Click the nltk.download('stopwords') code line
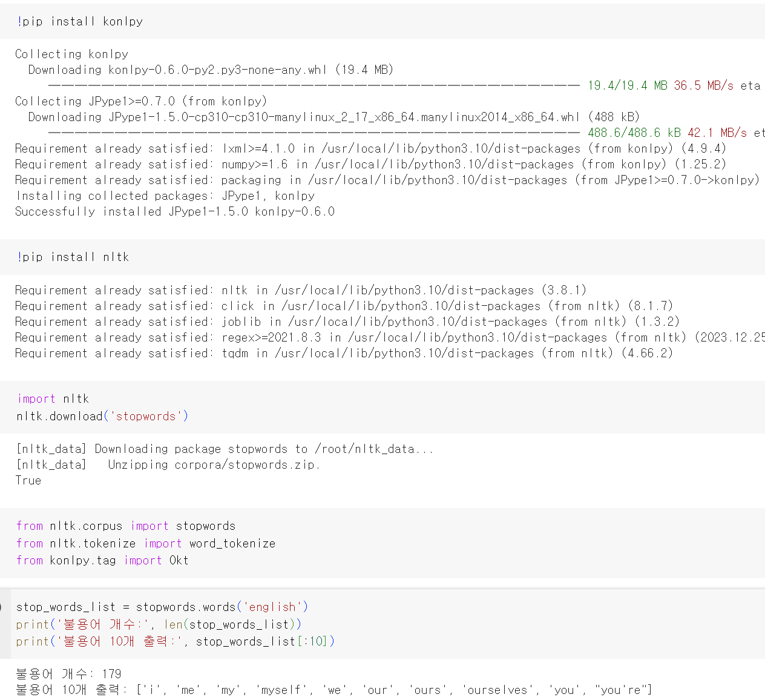 [102, 416]
